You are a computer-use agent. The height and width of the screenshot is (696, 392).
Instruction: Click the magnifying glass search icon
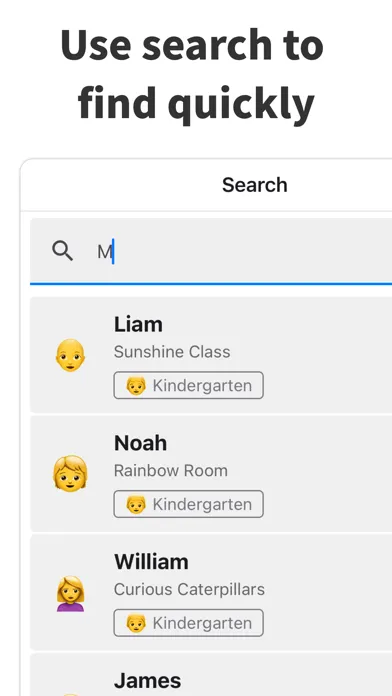(62, 251)
